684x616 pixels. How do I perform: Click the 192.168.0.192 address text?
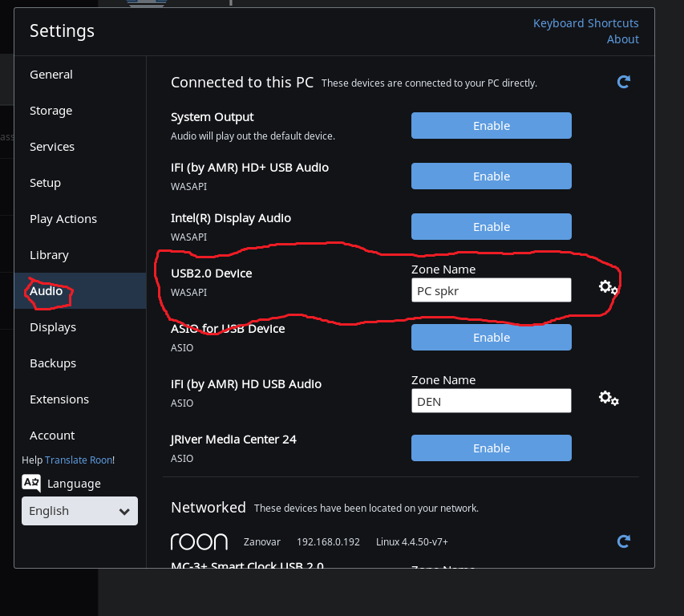coord(328,542)
